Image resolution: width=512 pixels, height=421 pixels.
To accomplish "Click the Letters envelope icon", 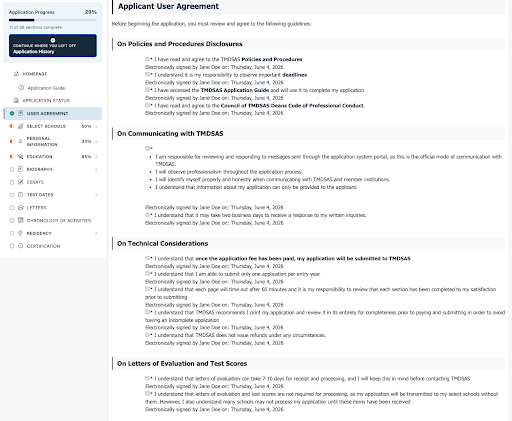I will pyautogui.click(x=20, y=207).
